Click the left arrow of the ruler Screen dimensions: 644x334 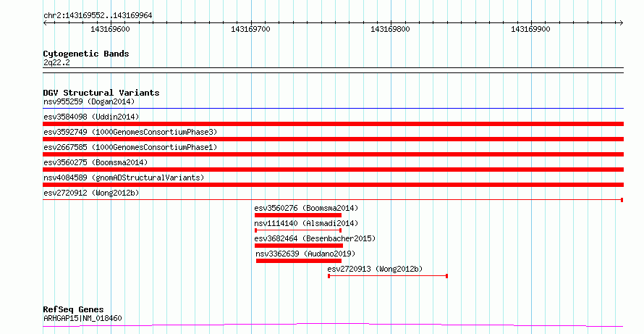tap(45, 23)
